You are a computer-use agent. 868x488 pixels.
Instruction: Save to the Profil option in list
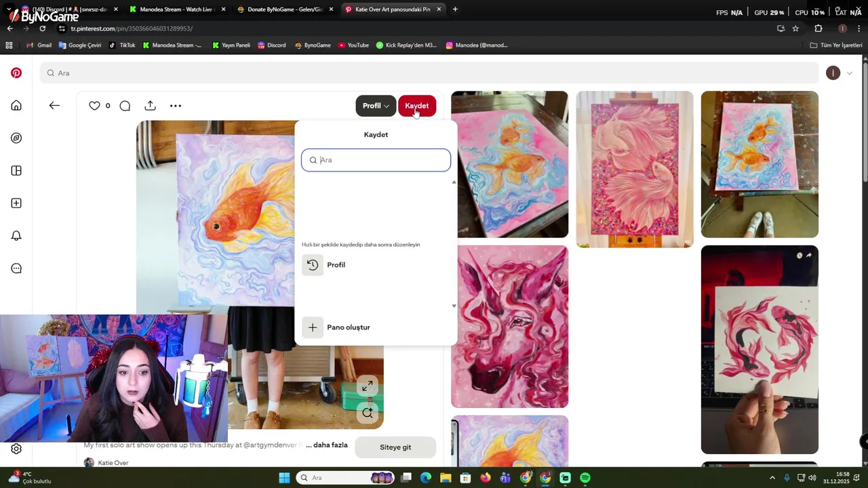click(376, 265)
